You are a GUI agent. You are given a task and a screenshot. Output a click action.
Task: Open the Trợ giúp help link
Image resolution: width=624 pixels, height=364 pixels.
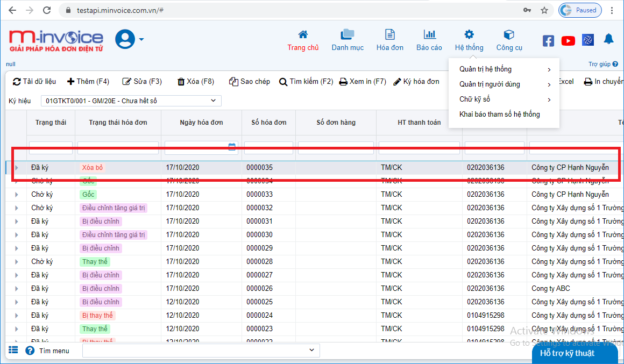(603, 64)
